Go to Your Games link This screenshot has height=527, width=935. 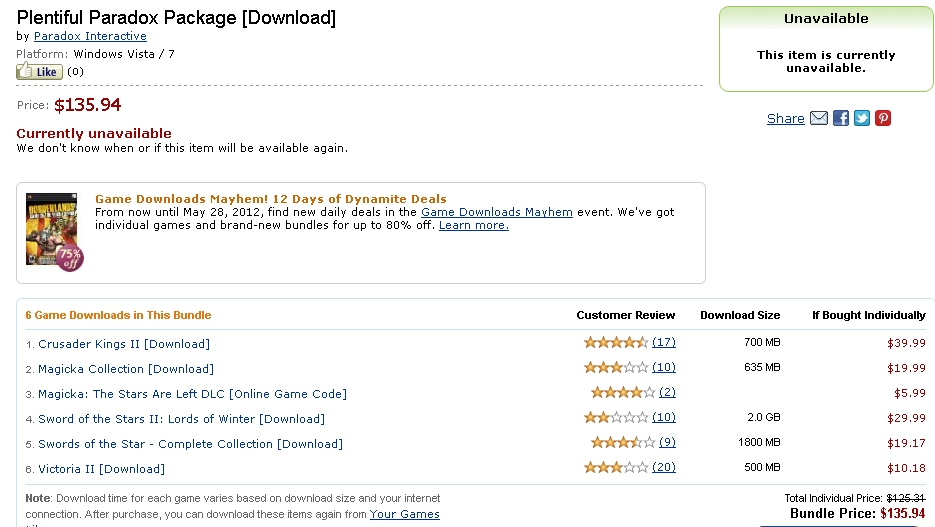coord(404,514)
